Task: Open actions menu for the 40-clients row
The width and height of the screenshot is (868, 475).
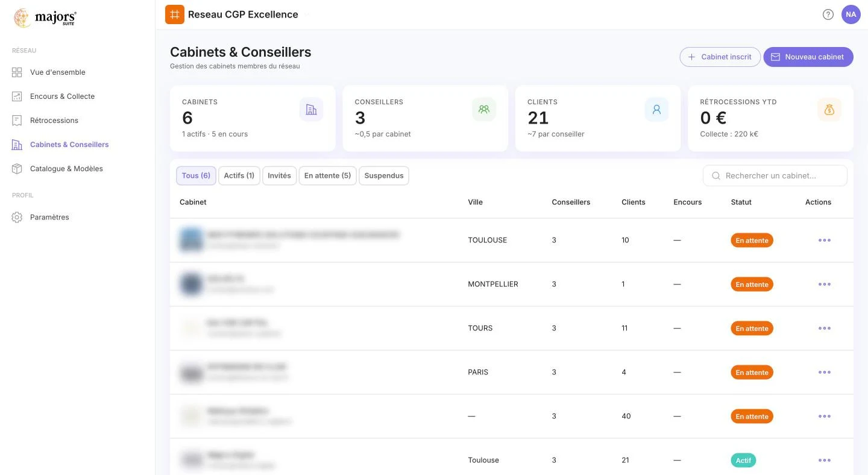Action: (x=825, y=417)
